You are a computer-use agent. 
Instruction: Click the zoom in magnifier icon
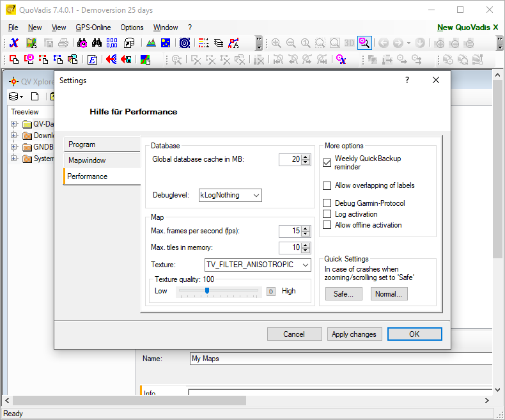276,43
